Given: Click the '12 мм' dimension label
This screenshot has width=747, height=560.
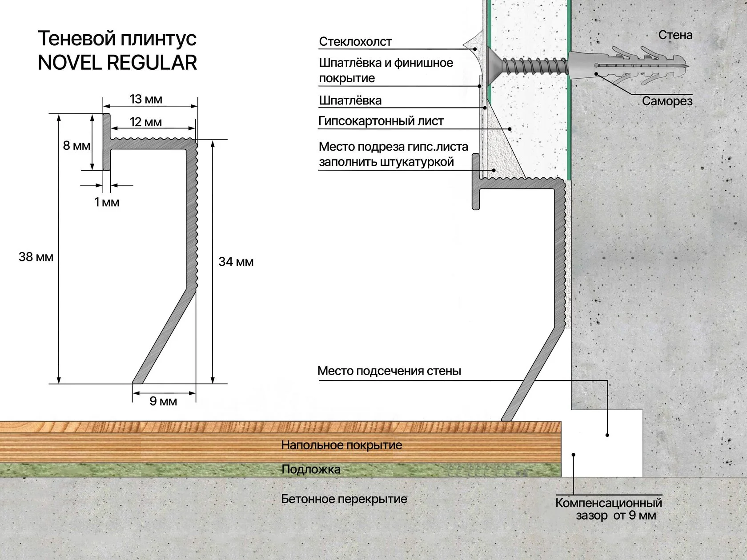Looking at the screenshot, I should click(x=146, y=122).
